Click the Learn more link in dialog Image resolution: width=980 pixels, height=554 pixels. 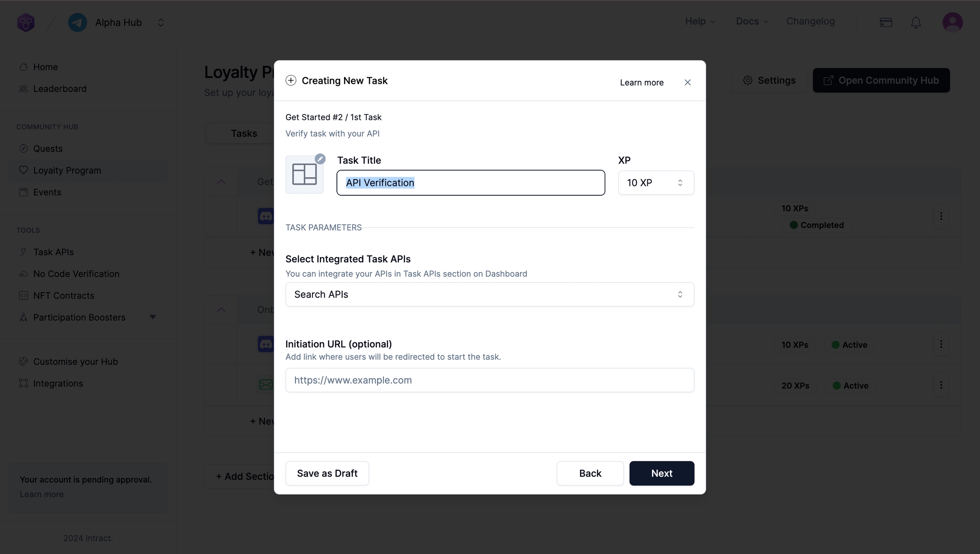tap(641, 83)
